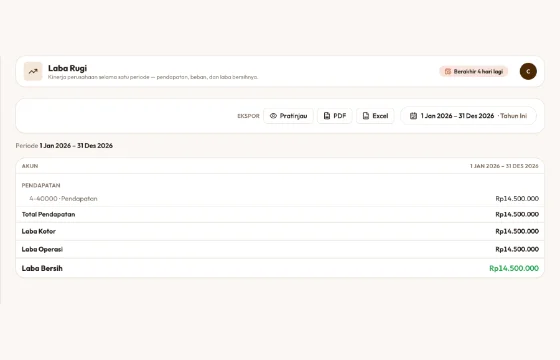Click the Laba Operasi row label
Image resolution: width=560 pixels, height=360 pixels.
42,249
